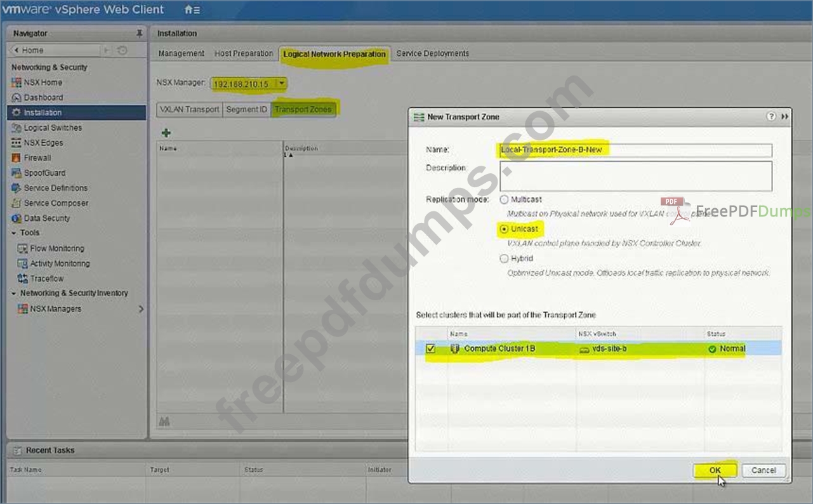Pin the Navigator panel
The width and height of the screenshot is (813, 504).
(140, 33)
